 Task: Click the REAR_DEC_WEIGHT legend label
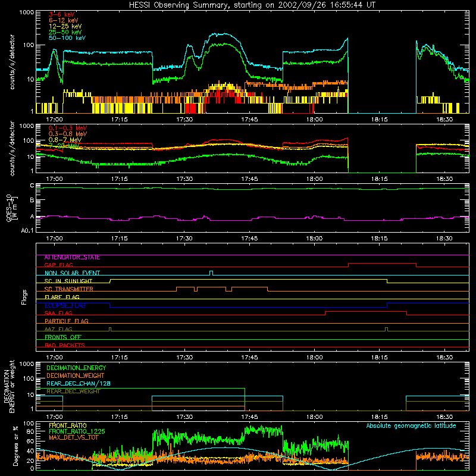point(73,392)
